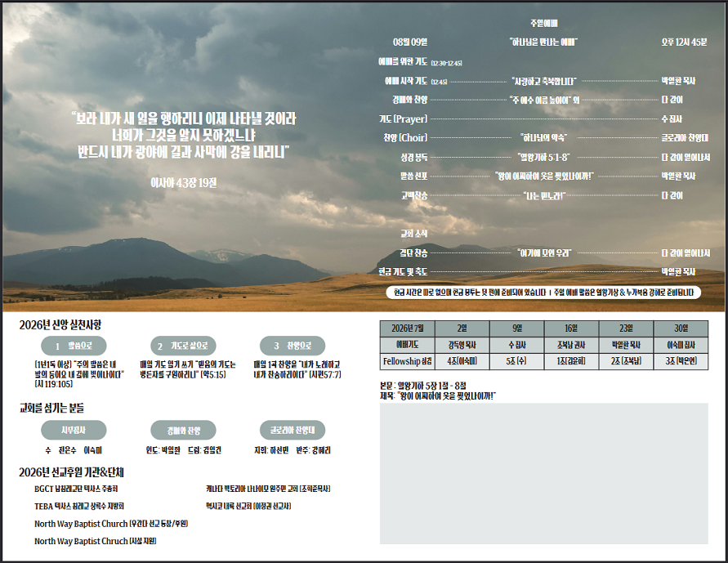Click '멕시코 내륙 선교회 (이정권 선교사)' line
Image resolution: width=728 pixels, height=563 pixels.
248,507
